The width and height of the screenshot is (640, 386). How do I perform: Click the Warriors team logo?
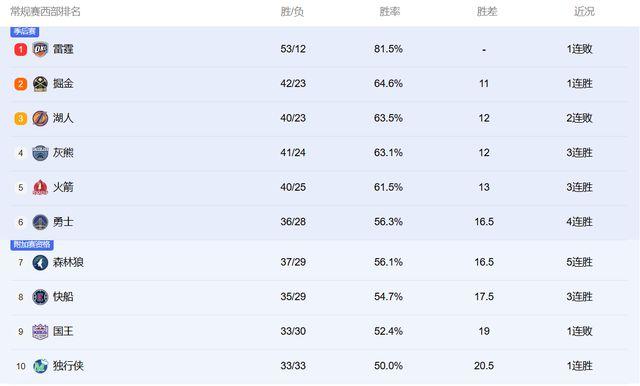[x=40, y=222]
